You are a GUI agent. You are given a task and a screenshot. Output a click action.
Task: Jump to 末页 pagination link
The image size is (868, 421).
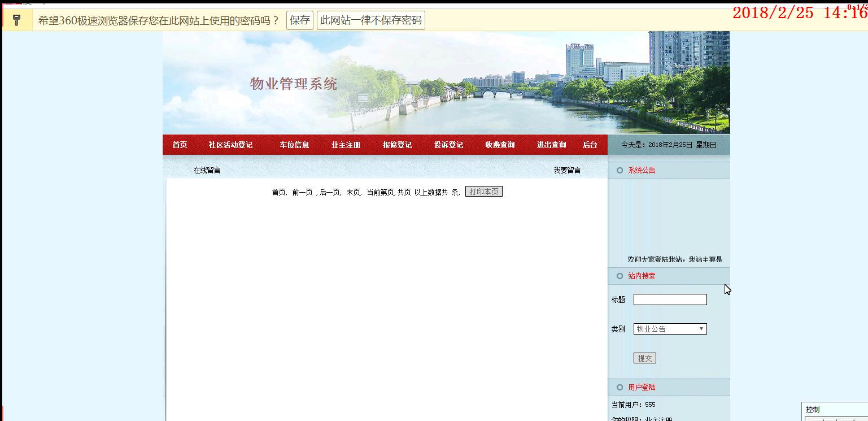pyautogui.click(x=353, y=192)
